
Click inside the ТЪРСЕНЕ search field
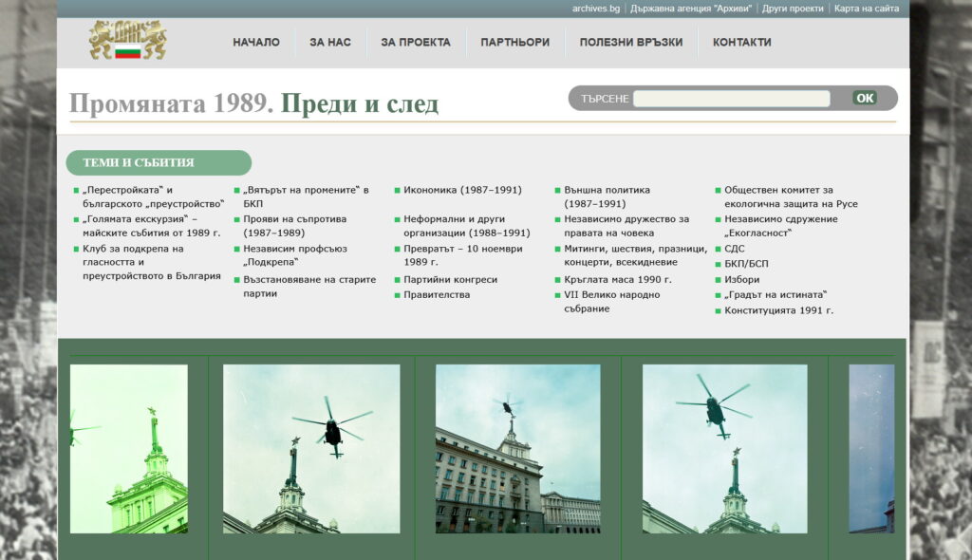731,99
